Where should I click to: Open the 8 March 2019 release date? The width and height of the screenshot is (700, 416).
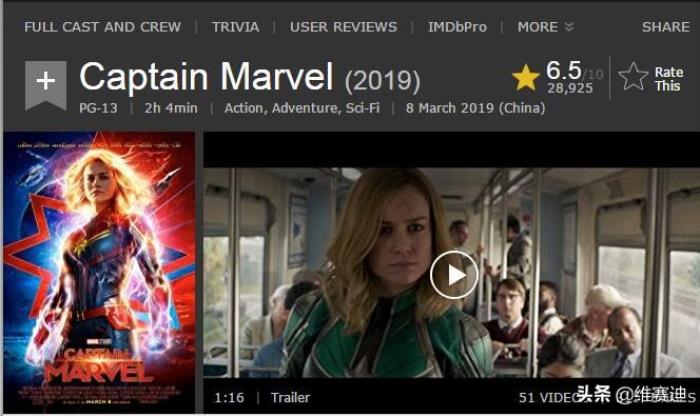(x=475, y=108)
